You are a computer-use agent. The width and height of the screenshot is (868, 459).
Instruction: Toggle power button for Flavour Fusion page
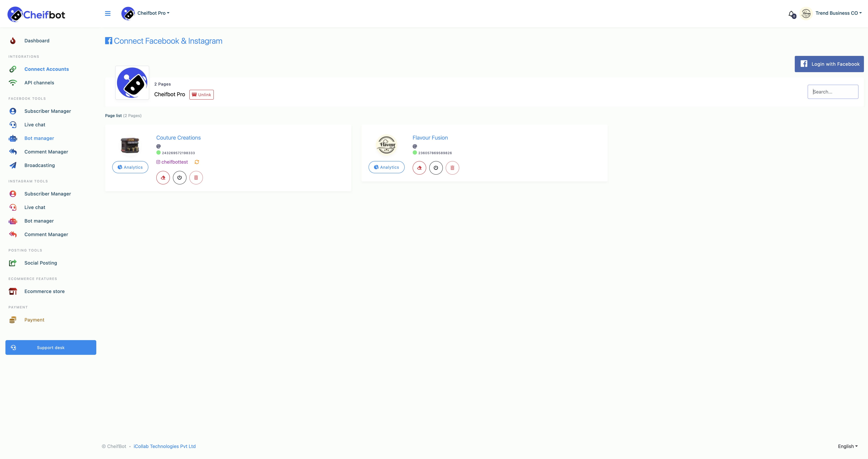(436, 168)
